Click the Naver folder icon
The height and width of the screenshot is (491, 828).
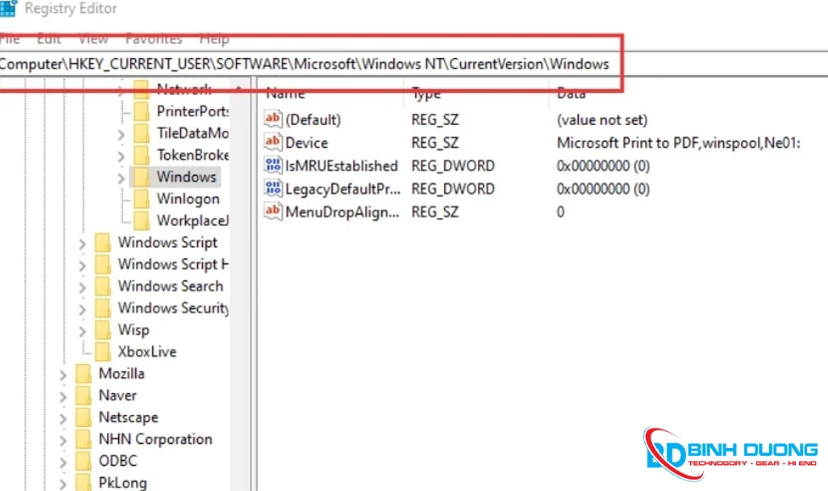[x=83, y=395]
